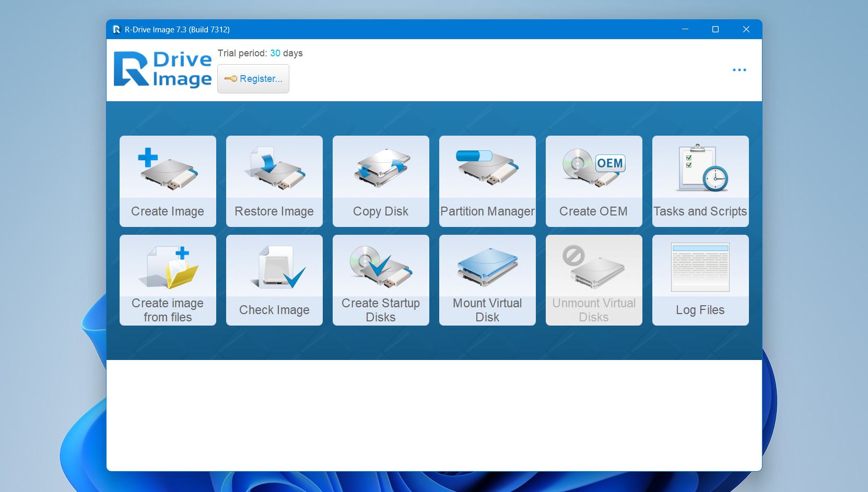Open the Create Image wizard
The height and width of the screenshot is (492, 868).
point(167,181)
